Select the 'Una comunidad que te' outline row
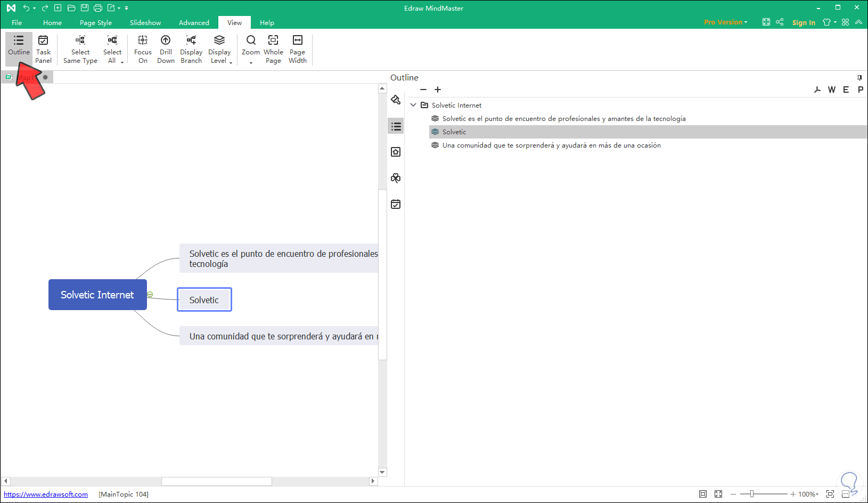The width and height of the screenshot is (868, 503). pyautogui.click(x=648, y=145)
